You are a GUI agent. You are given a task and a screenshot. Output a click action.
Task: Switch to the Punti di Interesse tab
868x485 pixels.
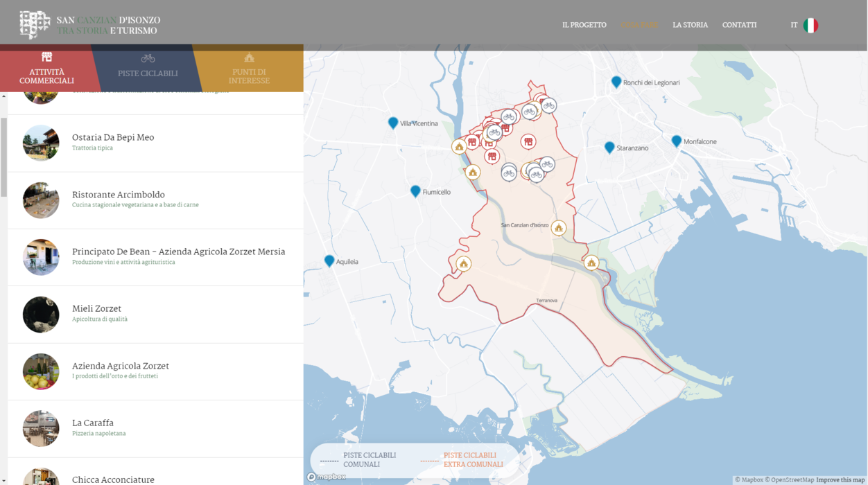point(249,68)
